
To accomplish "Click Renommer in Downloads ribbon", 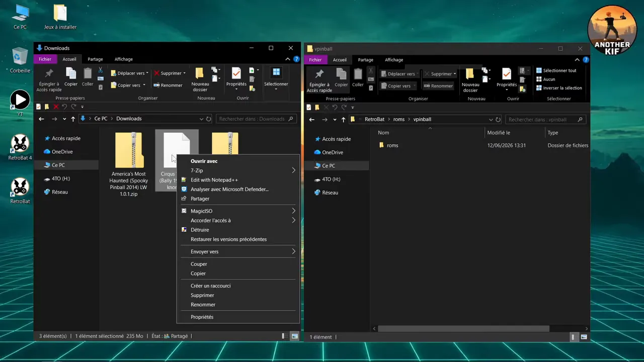I will click(168, 85).
